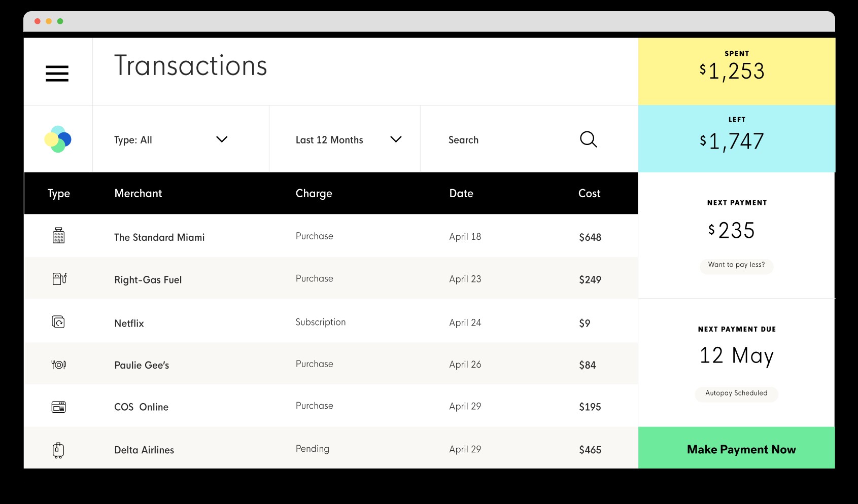Click the colorful app logo in the sidebar
The height and width of the screenshot is (504, 858).
[x=58, y=139]
